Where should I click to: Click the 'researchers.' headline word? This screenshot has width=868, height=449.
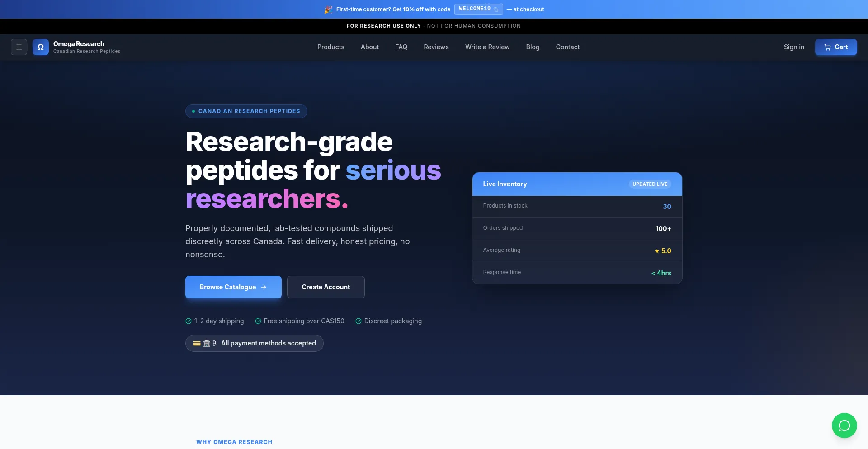pos(267,199)
